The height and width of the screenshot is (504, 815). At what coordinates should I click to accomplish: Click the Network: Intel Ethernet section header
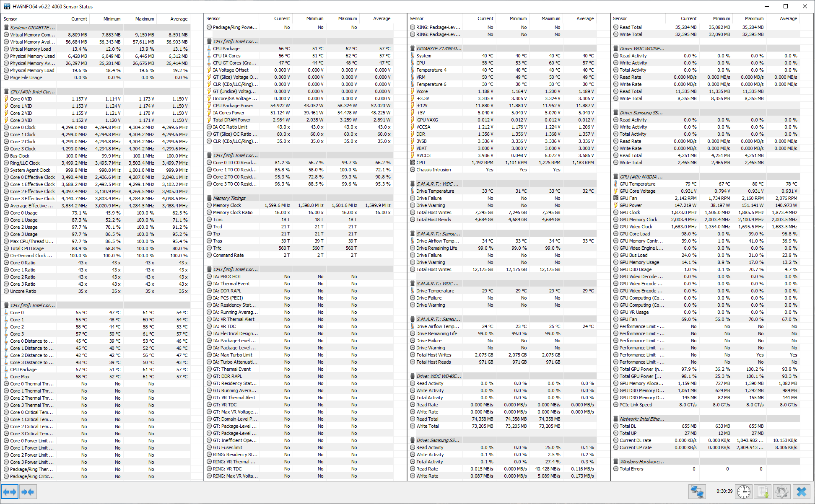click(641, 419)
